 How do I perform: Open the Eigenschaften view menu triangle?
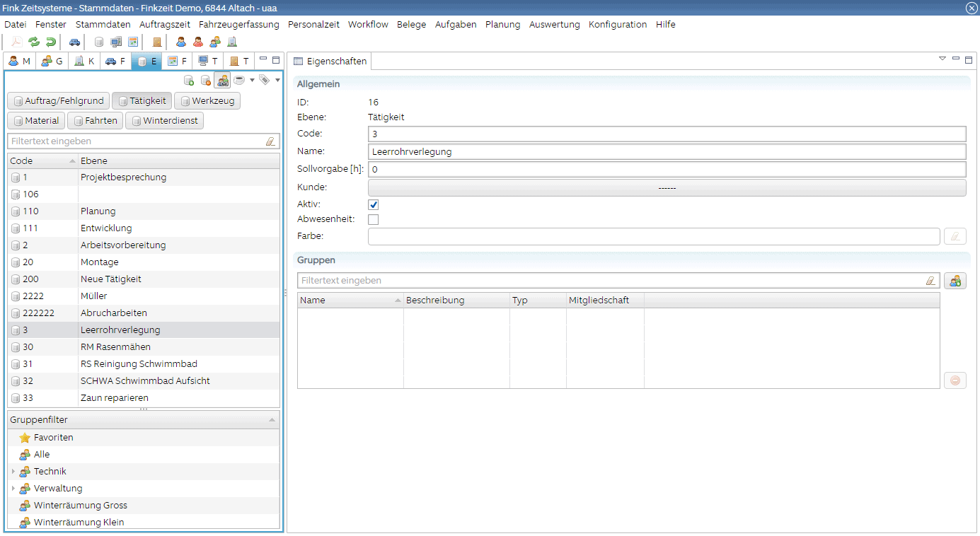pos(942,59)
